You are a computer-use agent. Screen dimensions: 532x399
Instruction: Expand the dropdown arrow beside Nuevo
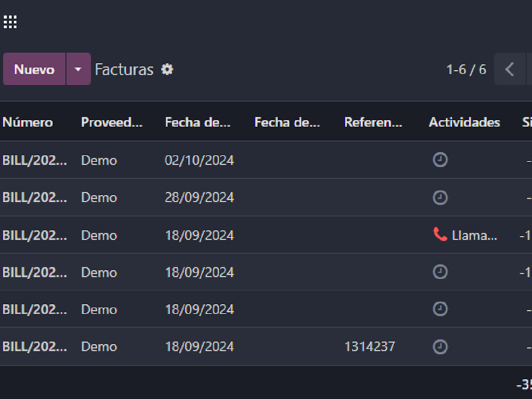[x=78, y=69]
